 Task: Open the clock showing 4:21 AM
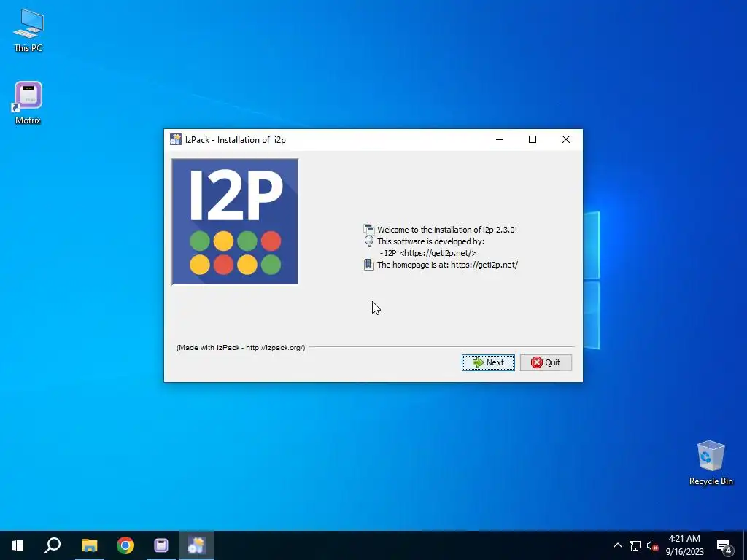[684, 545]
